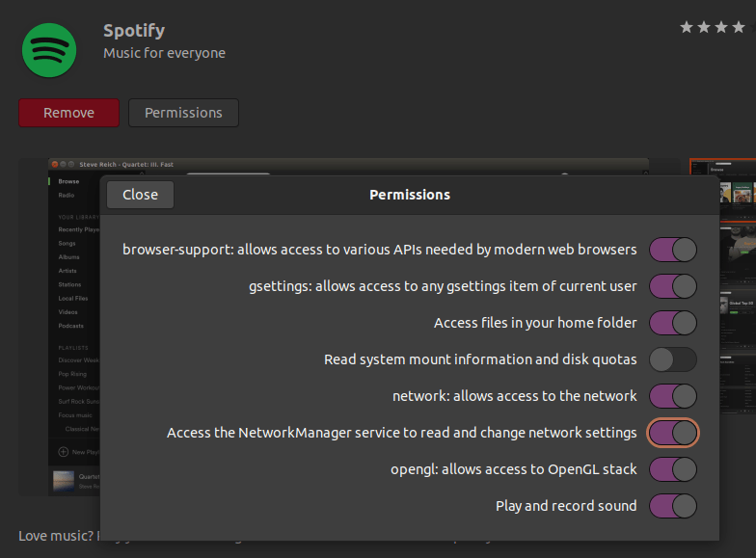Disable gsettings access permission switch

point(673,286)
